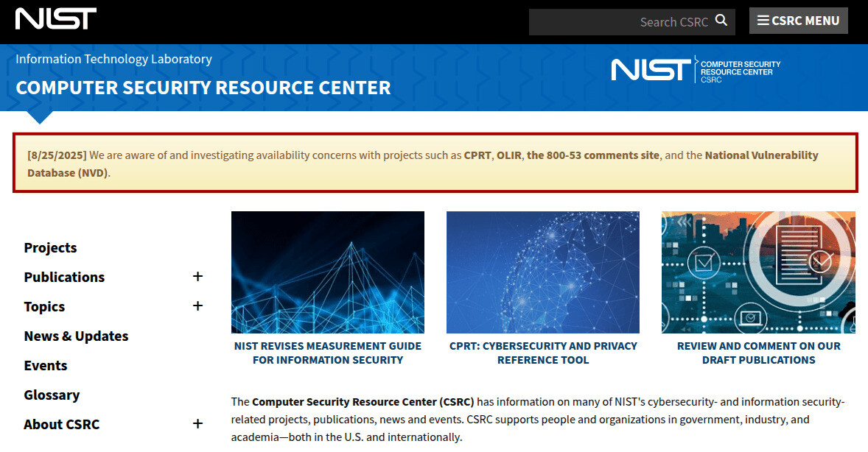Image resolution: width=868 pixels, height=452 pixels.
Task: Click the National Vulnerability Database (NVD) link
Action: point(423,163)
